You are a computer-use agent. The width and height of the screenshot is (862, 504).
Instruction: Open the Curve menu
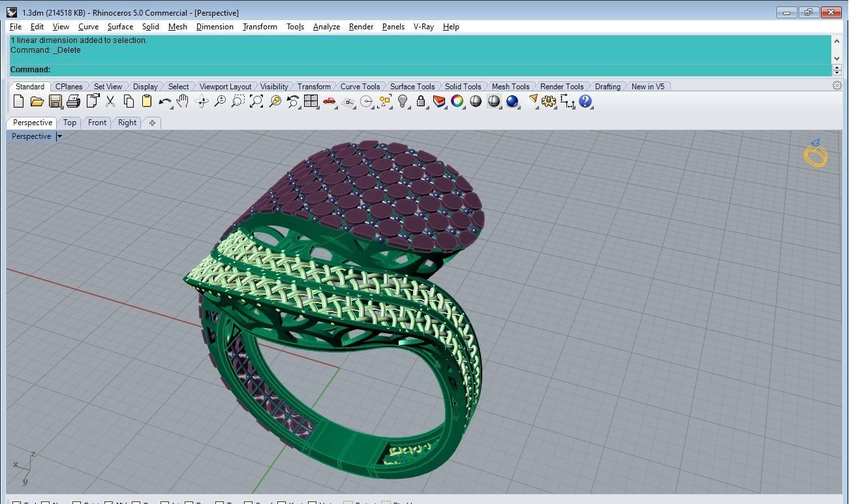click(88, 27)
